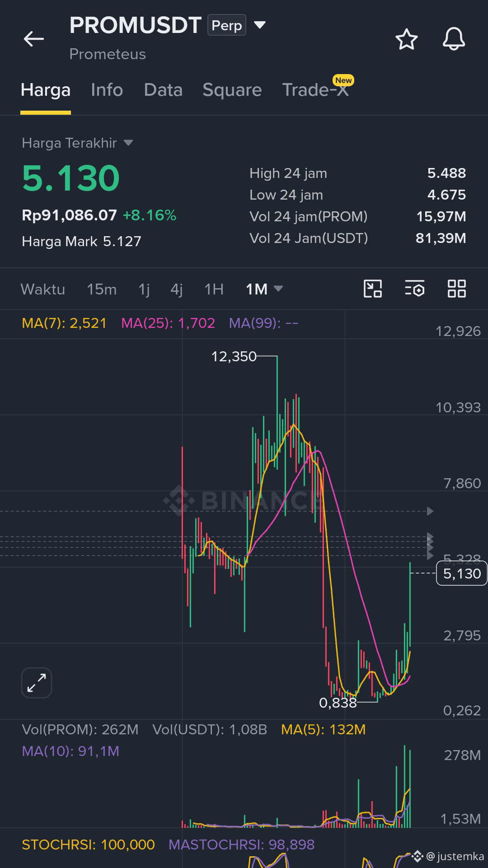Go back using the left arrow

(x=34, y=39)
